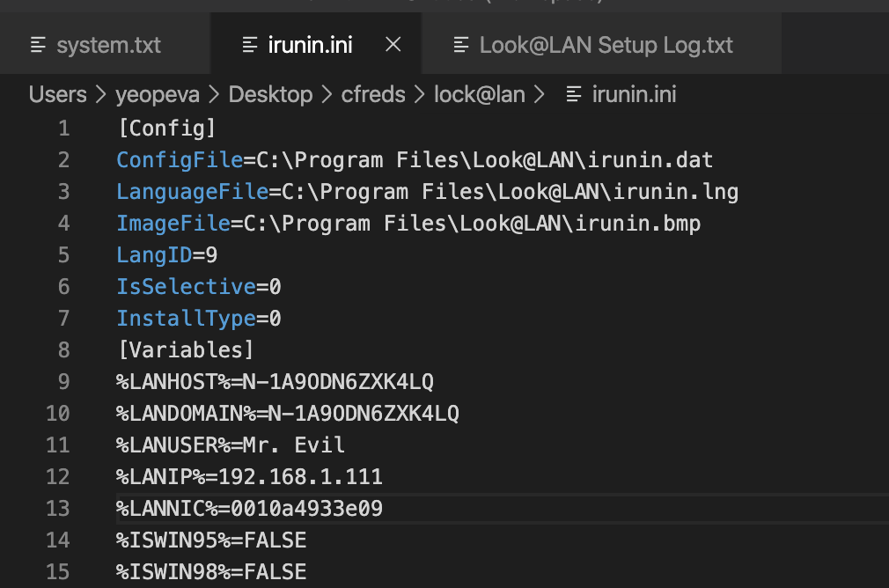The image size is (889, 588).
Task: Expand the chevron after yeopeva breadcrumb
Action: (214, 94)
